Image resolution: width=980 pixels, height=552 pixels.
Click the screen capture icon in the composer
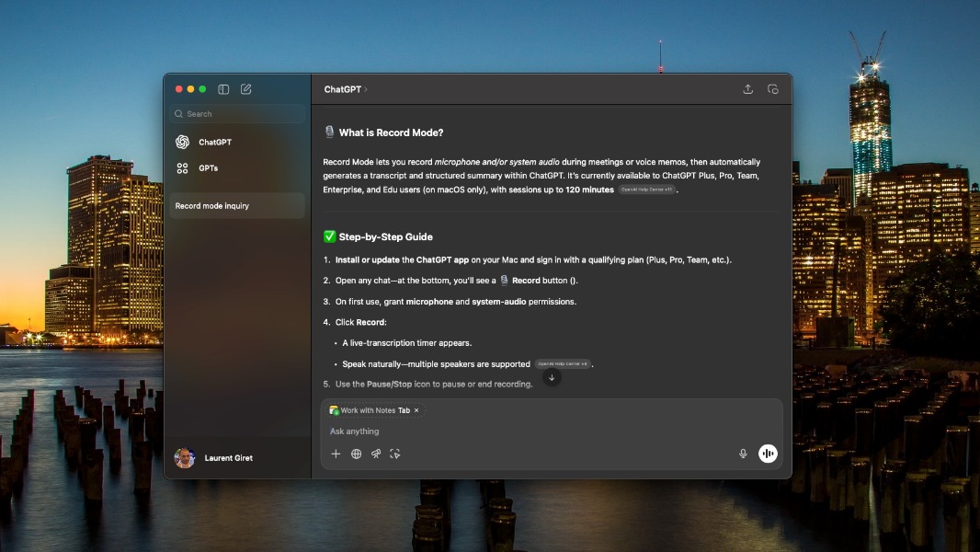[395, 453]
